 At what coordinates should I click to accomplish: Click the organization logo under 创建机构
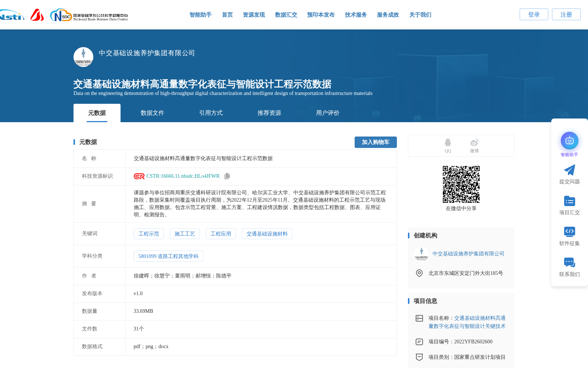[422, 254]
